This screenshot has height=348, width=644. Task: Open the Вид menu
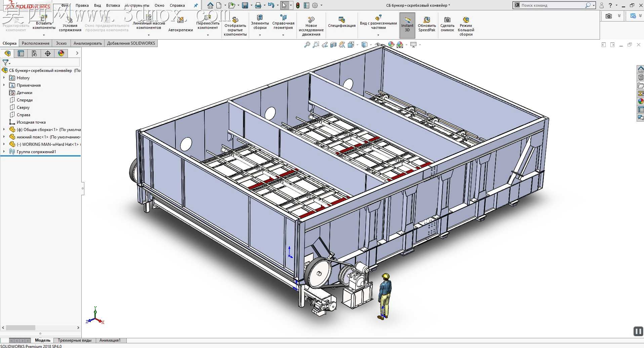pyautogui.click(x=97, y=5)
